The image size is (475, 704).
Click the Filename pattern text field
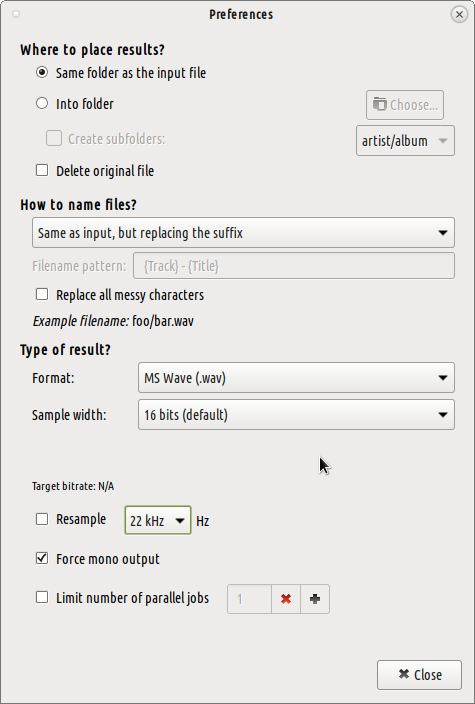(294, 266)
